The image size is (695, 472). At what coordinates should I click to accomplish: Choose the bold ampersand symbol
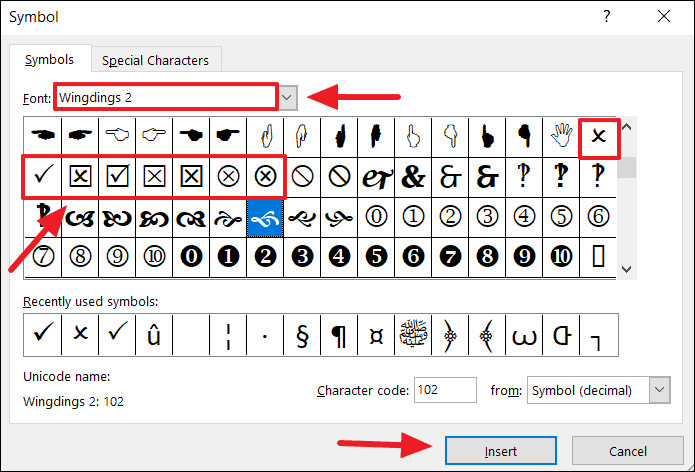tap(413, 177)
